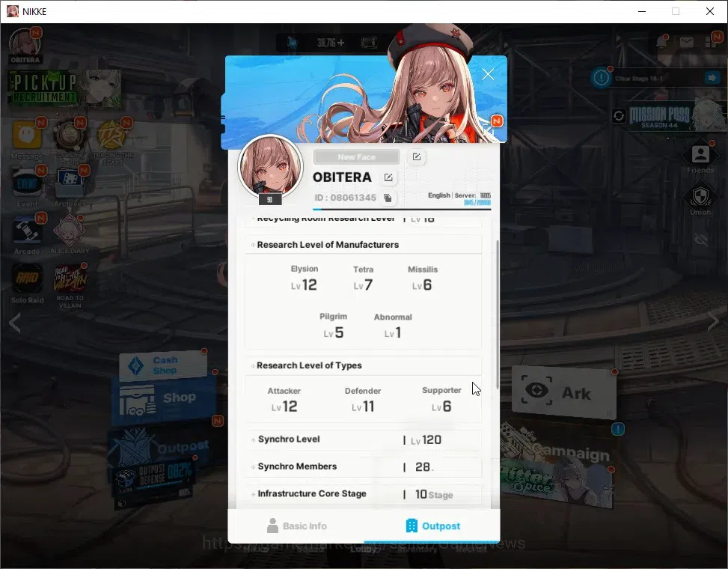This screenshot has height=569, width=728.
Task: Select the Synchro Level row
Action: 363,439
